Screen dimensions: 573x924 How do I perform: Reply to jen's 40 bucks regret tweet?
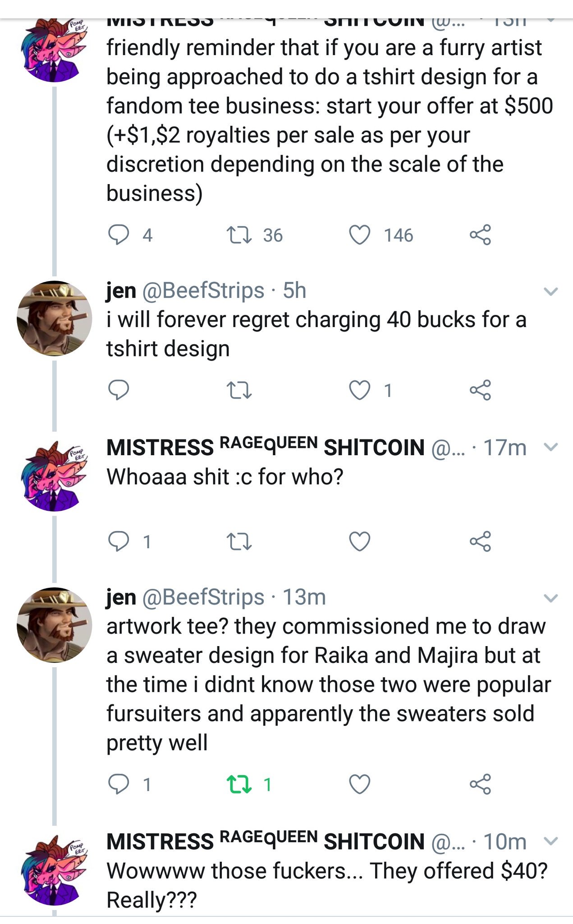pos(119,390)
